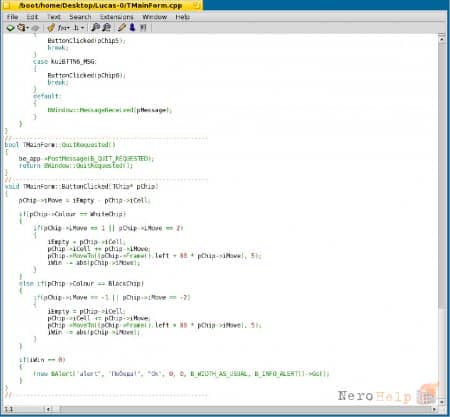This screenshot has width=450, height=417.
Task: Open the .h header files popup
Action: [x=79, y=28]
